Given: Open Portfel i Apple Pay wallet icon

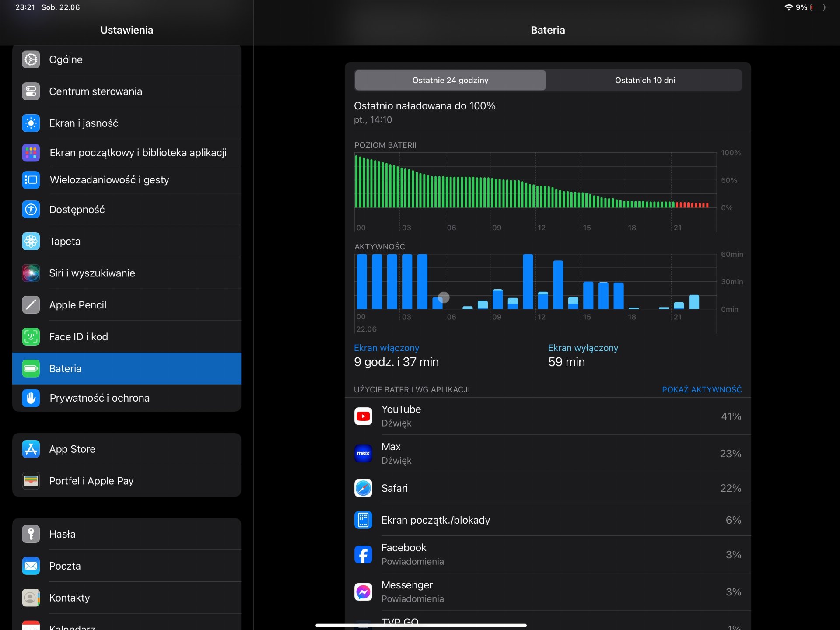Looking at the screenshot, I should click(x=31, y=481).
